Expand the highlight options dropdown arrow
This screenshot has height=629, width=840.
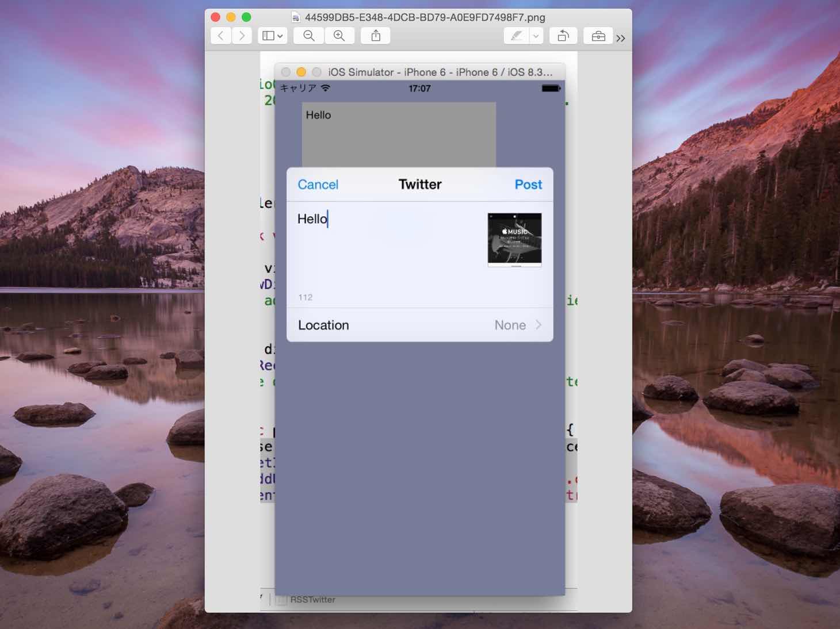(536, 36)
